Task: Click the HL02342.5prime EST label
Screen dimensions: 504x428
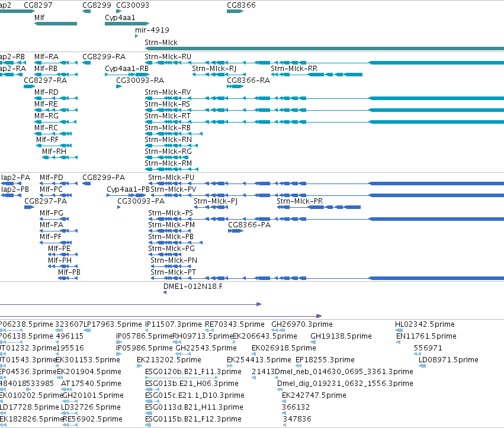Action: [425, 324]
